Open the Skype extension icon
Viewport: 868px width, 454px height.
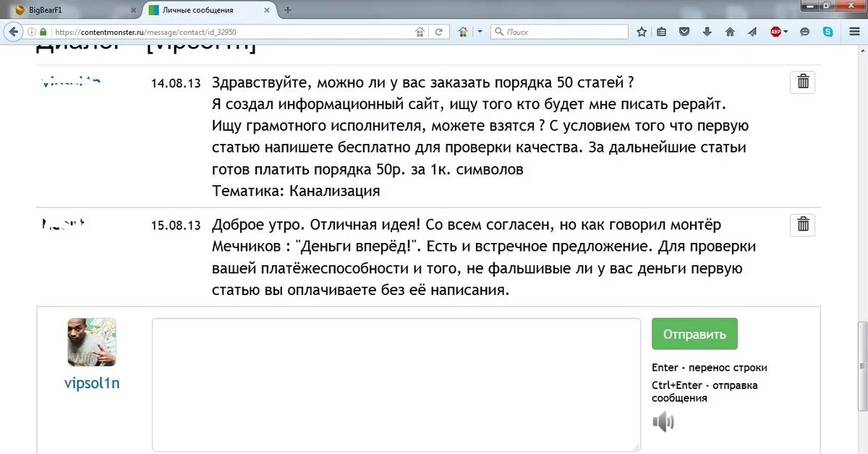[828, 31]
